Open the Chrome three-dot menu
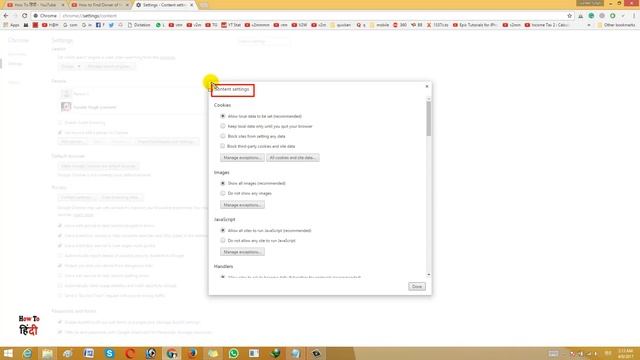The width and height of the screenshot is (640, 360). click(x=634, y=16)
